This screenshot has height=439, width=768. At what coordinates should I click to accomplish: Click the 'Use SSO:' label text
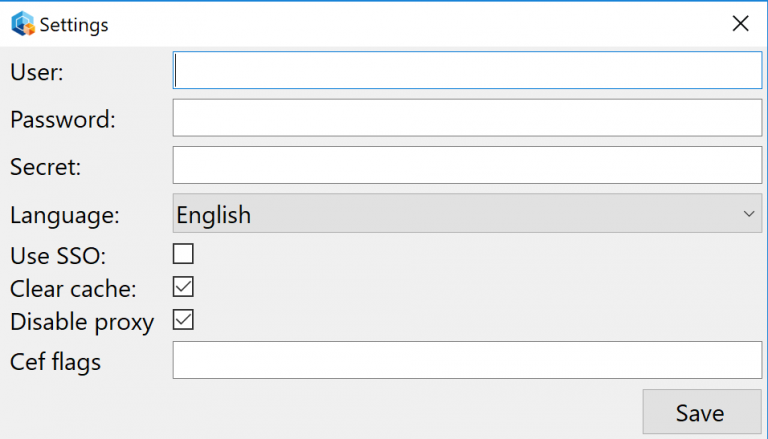(x=58, y=256)
